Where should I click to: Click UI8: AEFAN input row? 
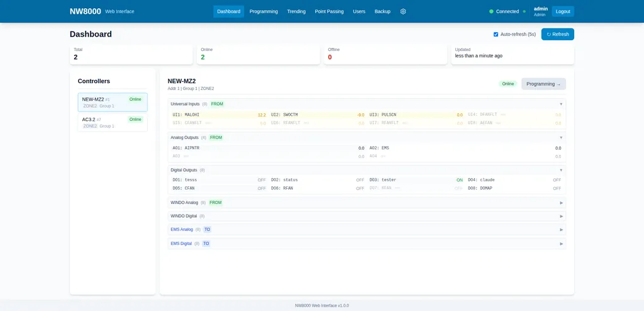pyautogui.click(x=514, y=123)
